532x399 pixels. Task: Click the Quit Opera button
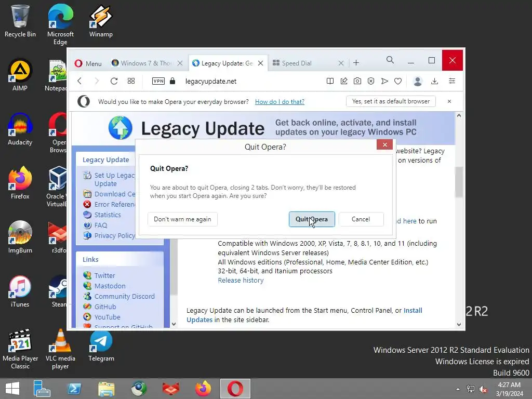tap(312, 219)
